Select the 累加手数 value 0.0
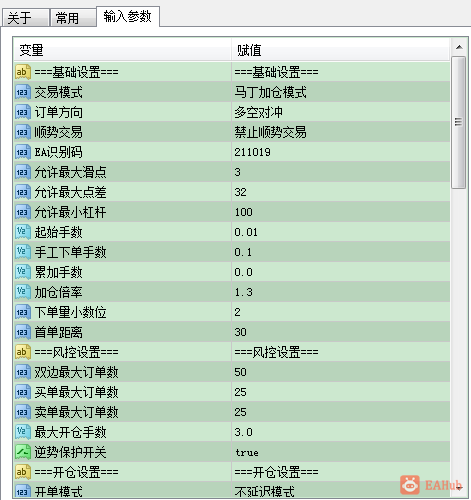 tap(341, 272)
